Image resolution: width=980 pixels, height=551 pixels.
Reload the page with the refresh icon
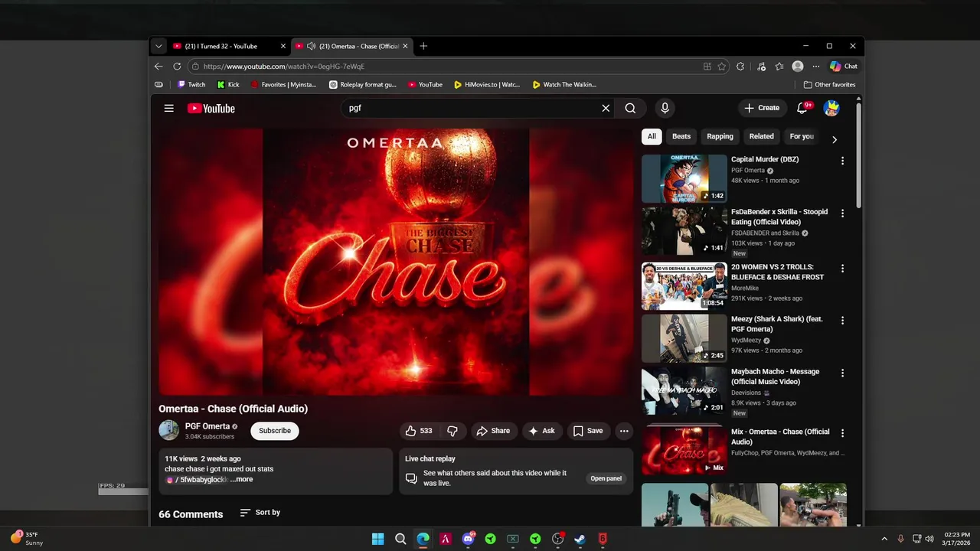[177, 67]
